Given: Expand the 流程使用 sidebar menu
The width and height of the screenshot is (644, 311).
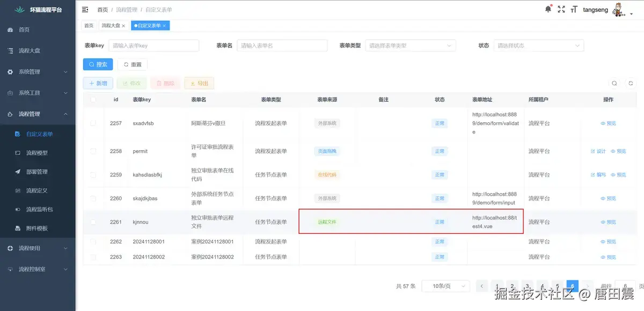Looking at the screenshot, I should pyautogui.click(x=38, y=248).
